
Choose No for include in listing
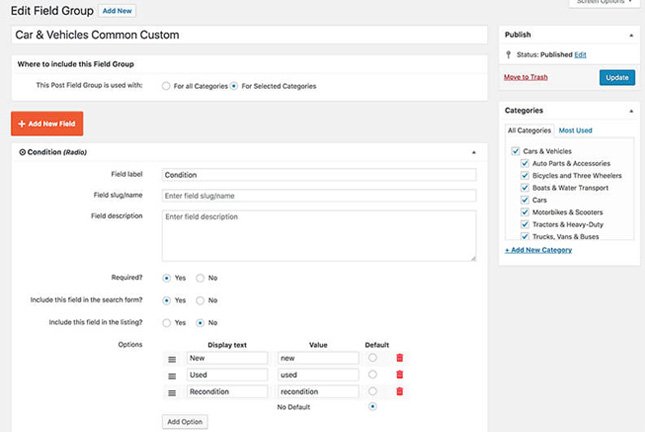(x=200, y=323)
